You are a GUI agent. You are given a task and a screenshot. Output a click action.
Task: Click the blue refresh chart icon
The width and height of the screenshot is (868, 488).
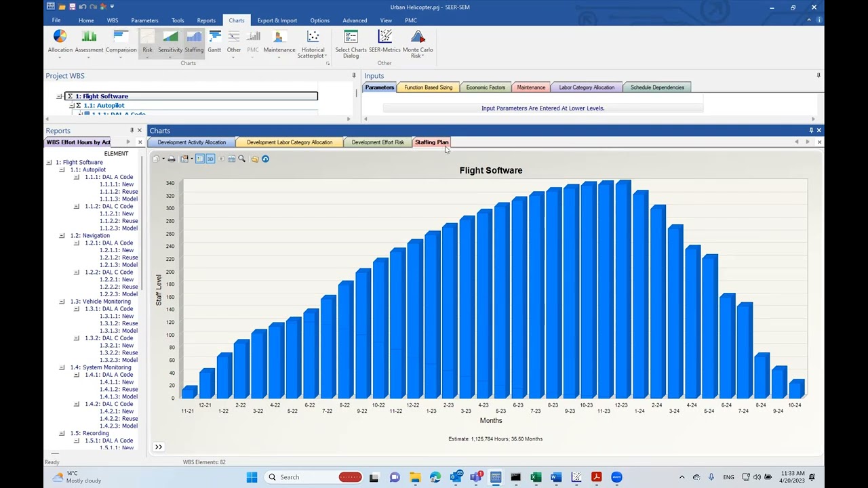[265, 159]
